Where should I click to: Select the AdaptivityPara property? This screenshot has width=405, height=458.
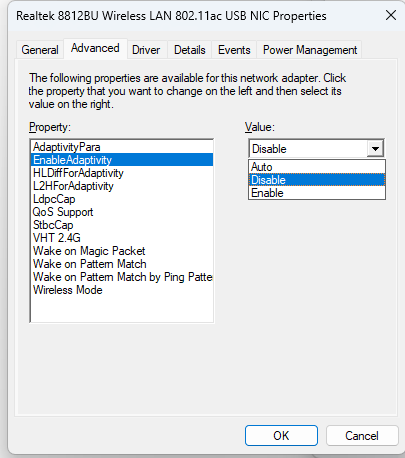[x=122, y=147]
